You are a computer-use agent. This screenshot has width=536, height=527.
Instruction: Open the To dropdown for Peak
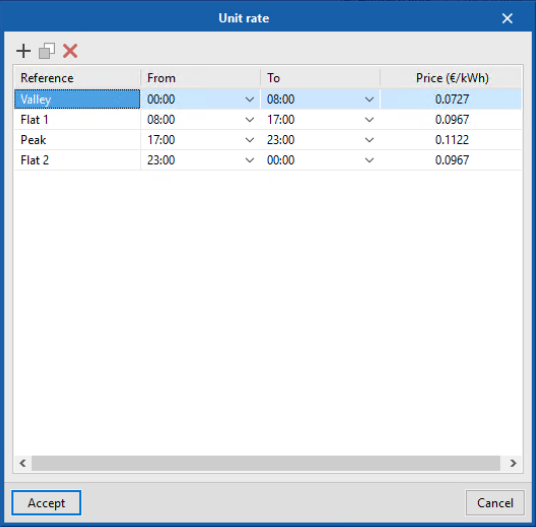pyautogui.click(x=369, y=140)
